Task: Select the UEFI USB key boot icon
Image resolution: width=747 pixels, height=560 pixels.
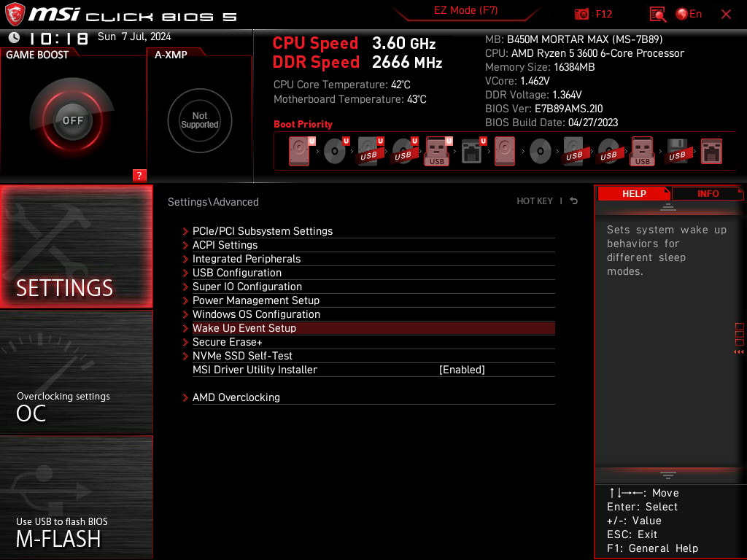Action: tap(438, 152)
